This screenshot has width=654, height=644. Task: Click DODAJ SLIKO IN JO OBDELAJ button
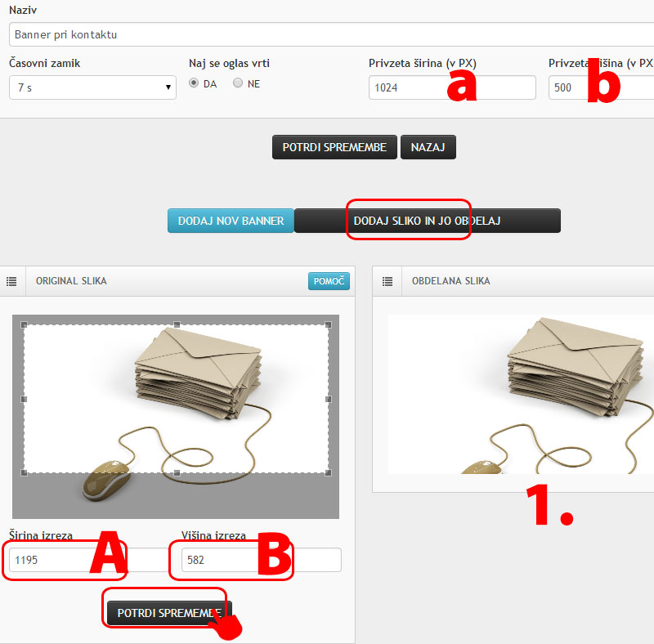coord(427,221)
